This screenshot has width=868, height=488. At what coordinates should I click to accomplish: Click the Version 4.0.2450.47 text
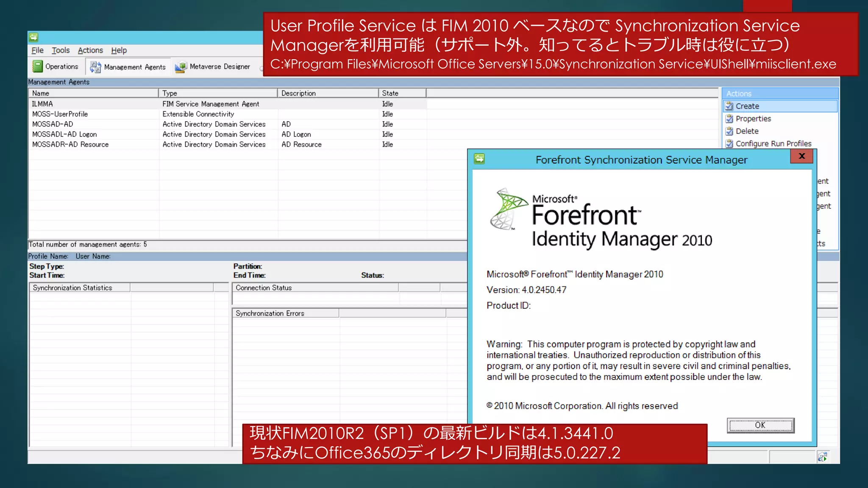click(x=526, y=290)
